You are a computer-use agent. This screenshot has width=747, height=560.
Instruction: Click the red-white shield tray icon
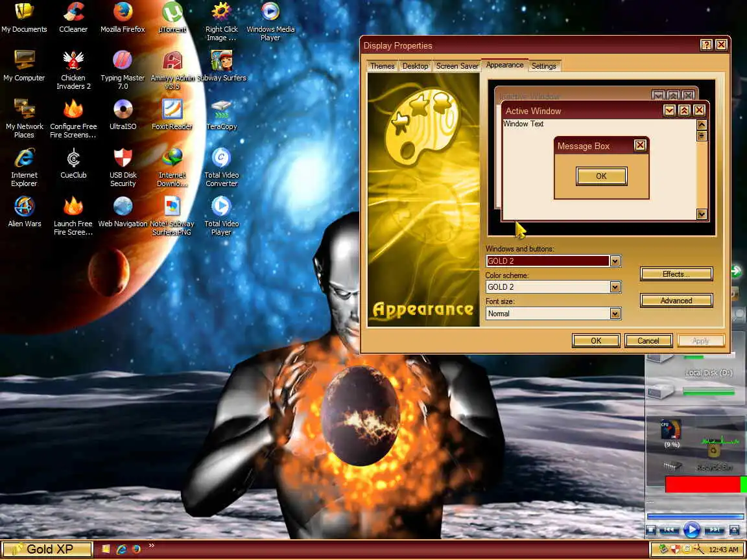point(674,549)
